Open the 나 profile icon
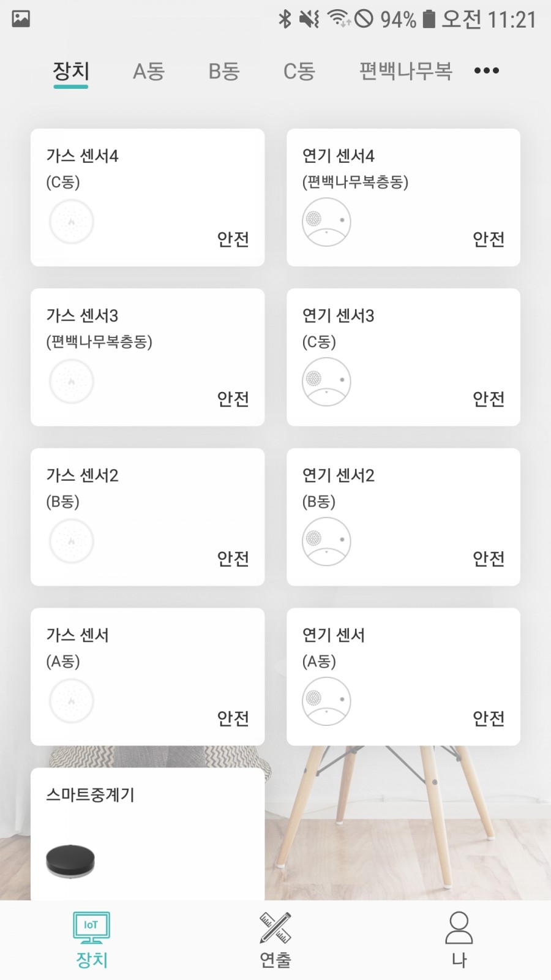 click(459, 928)
